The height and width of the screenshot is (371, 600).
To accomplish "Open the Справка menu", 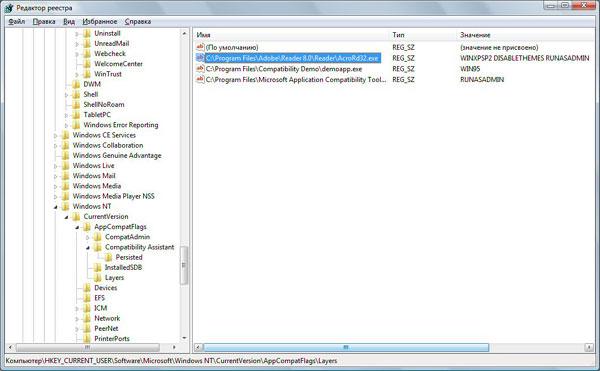I will pos(138,22).
